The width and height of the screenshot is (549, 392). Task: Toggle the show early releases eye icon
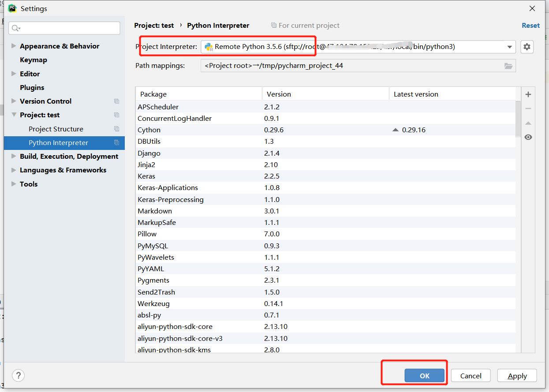point(528,137)
